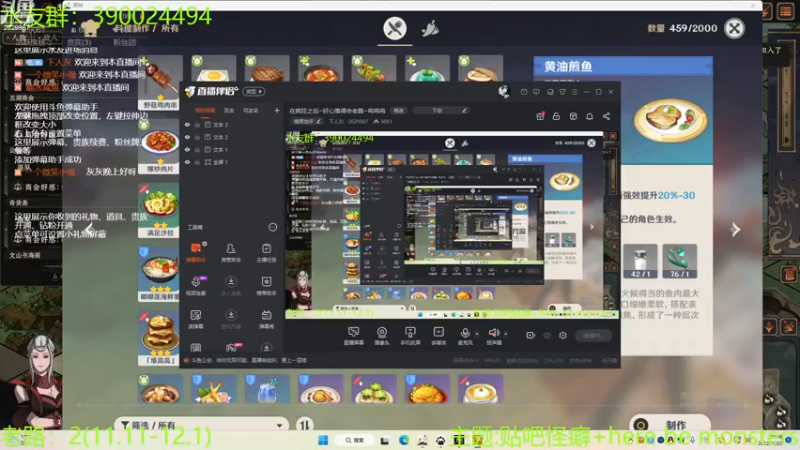The image size is (800, 450).
Task: Go to previous recipe with left arrow
Action: 89,230
